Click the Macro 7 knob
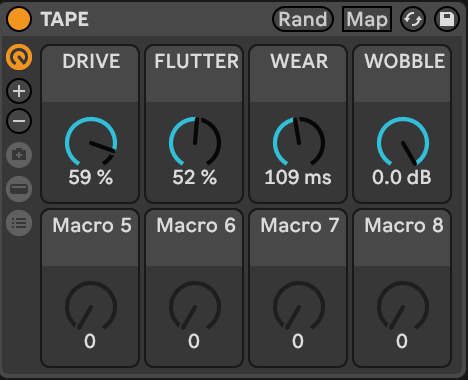Image resolution: width=468 pixels, height=380 pixels. [299, 306]
